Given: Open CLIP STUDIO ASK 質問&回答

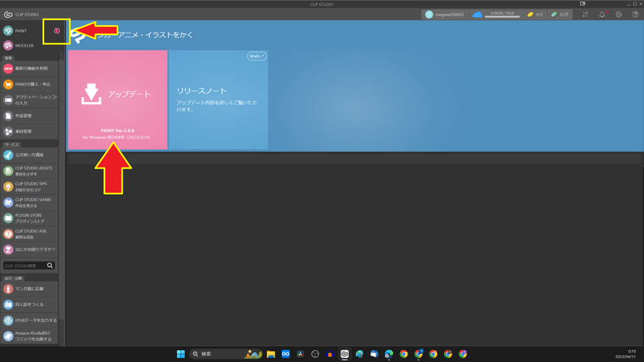Looking at the screenshot, I should 29,234.
